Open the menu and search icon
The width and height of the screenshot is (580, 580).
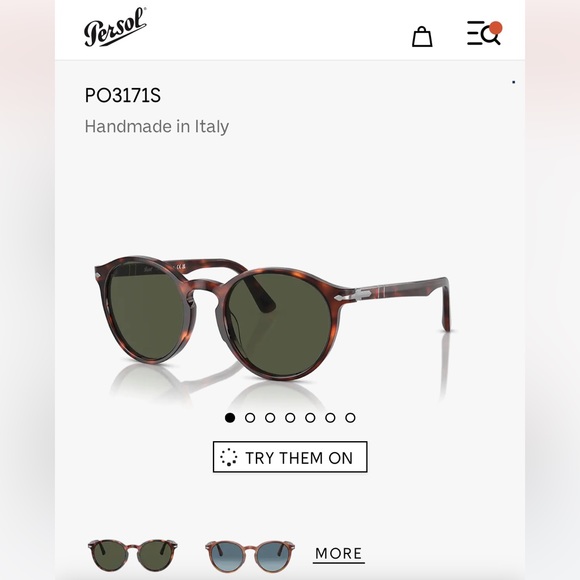pyautogui.click(x=484, y=33)
